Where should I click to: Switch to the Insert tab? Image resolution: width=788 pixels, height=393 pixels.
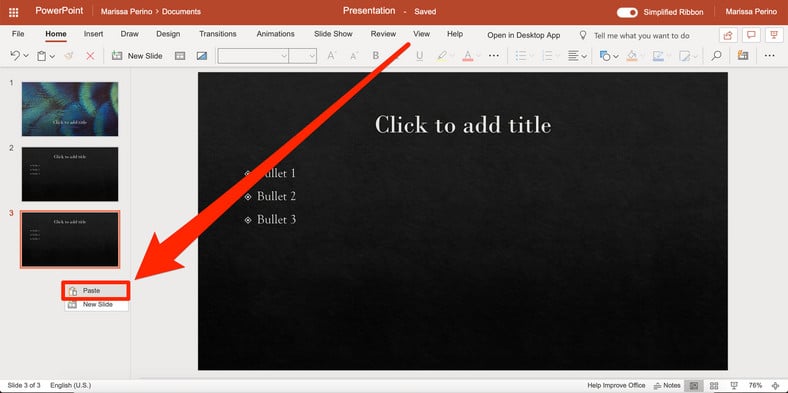pyautogui.click(x=93, y=34)
